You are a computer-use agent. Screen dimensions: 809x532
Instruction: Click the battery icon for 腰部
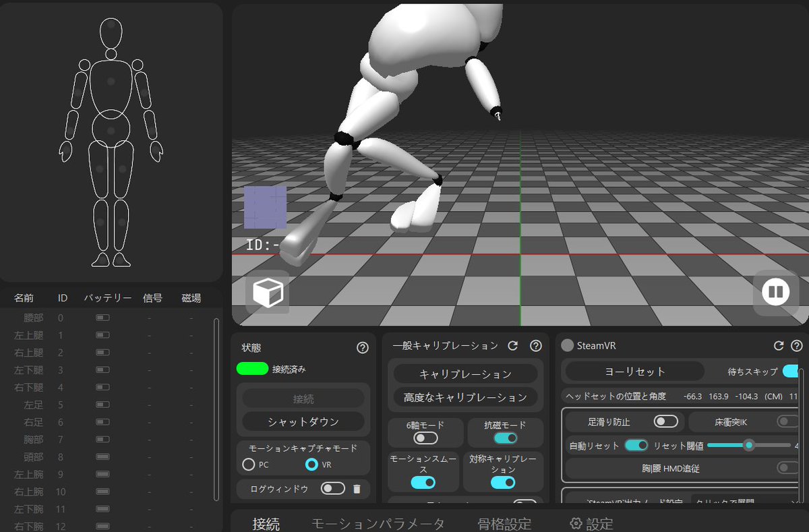pos(102,317)
